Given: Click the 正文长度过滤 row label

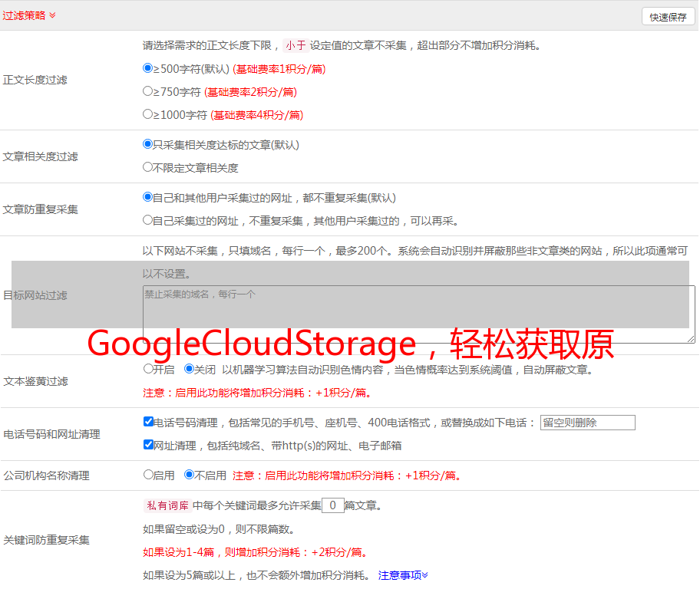Looking at the screenshot, I should click(35, 80).
